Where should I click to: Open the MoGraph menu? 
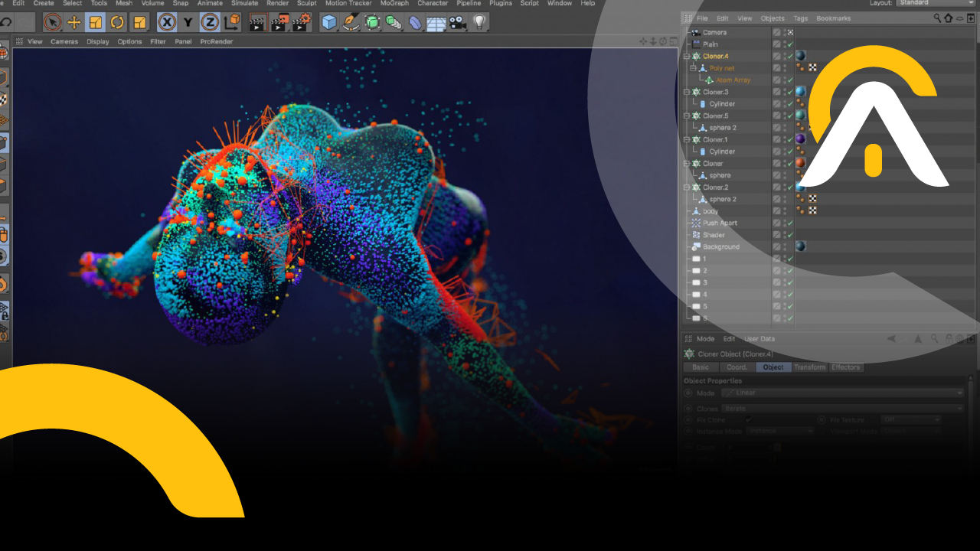394,3
